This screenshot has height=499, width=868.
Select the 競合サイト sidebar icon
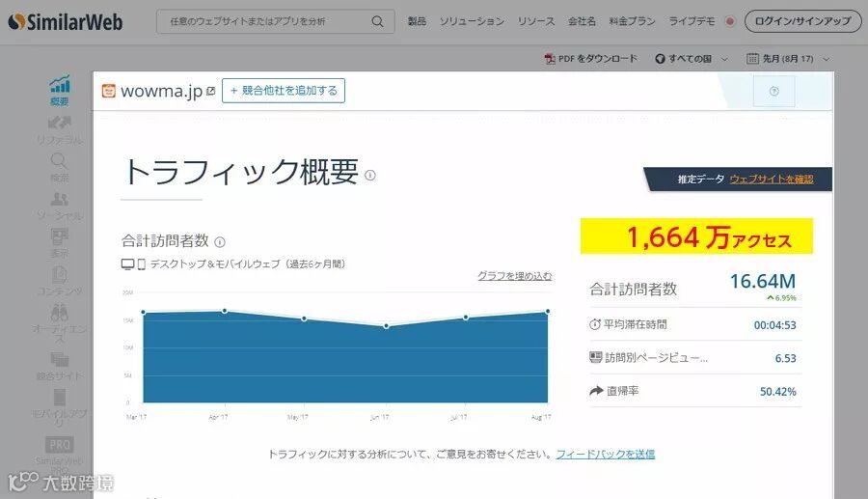pyautogui.click(x=59, y=359)
